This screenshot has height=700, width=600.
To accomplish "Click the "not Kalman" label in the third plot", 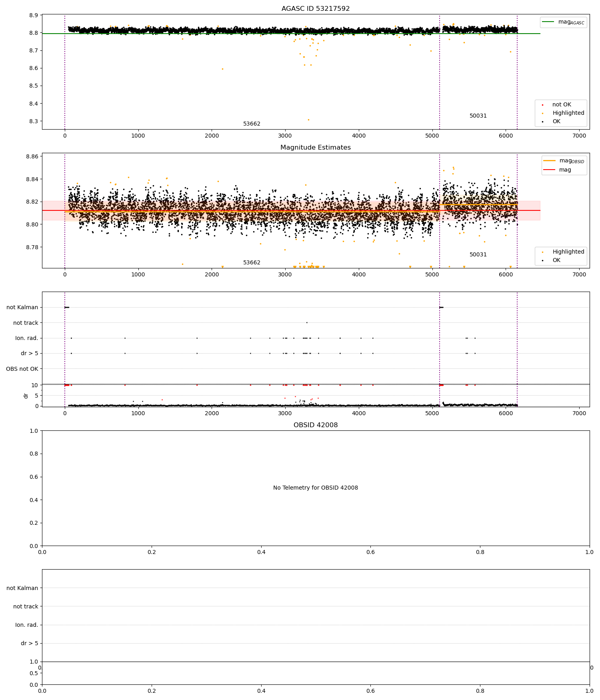I will point(22,307).
